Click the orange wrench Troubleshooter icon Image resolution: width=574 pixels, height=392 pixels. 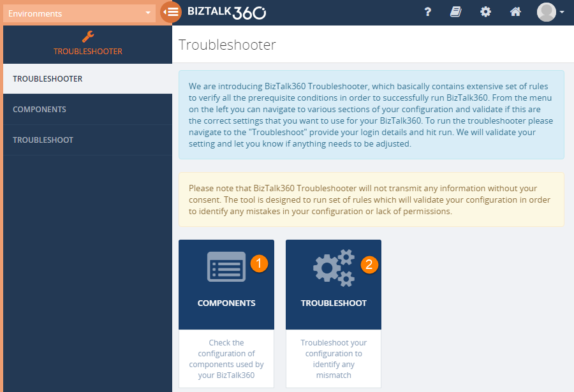coord(88,36)
